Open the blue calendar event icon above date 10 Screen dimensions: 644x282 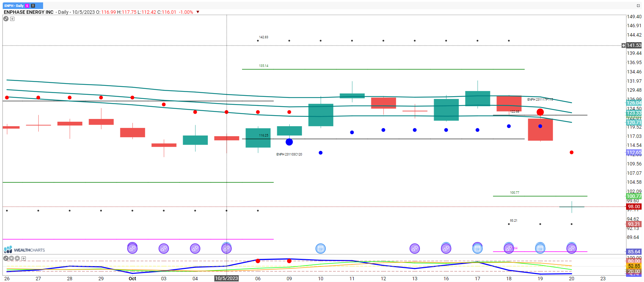321,248
